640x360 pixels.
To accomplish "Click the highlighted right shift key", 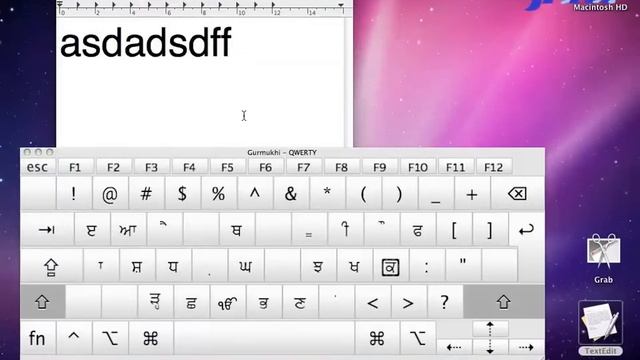I will (x=504, y=302).
